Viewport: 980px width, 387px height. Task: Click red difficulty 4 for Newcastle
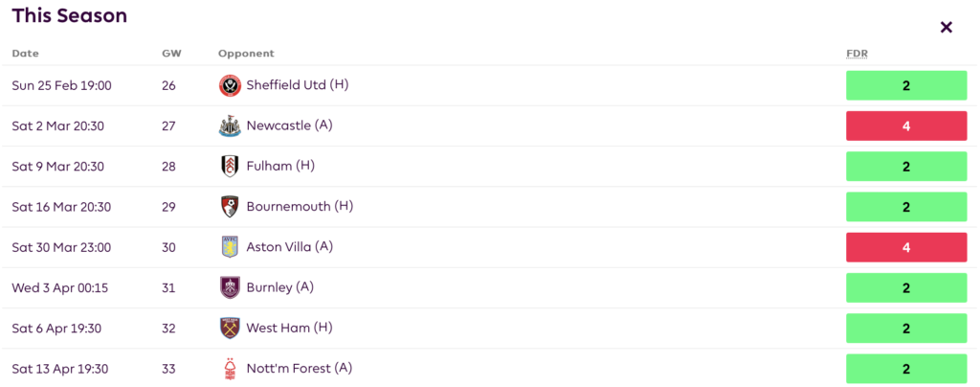[906, 125]
